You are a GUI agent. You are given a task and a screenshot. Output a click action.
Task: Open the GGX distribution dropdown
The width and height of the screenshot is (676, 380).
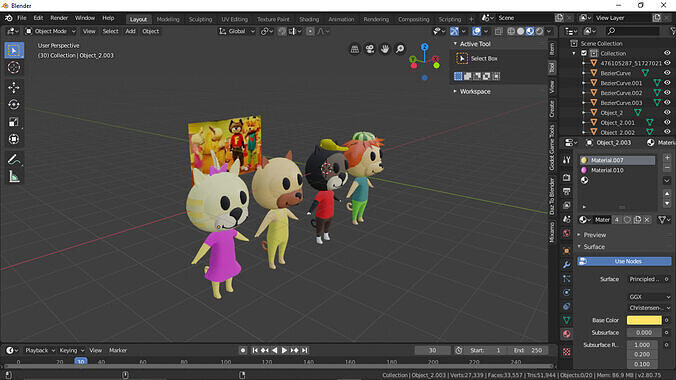[649, 297]
